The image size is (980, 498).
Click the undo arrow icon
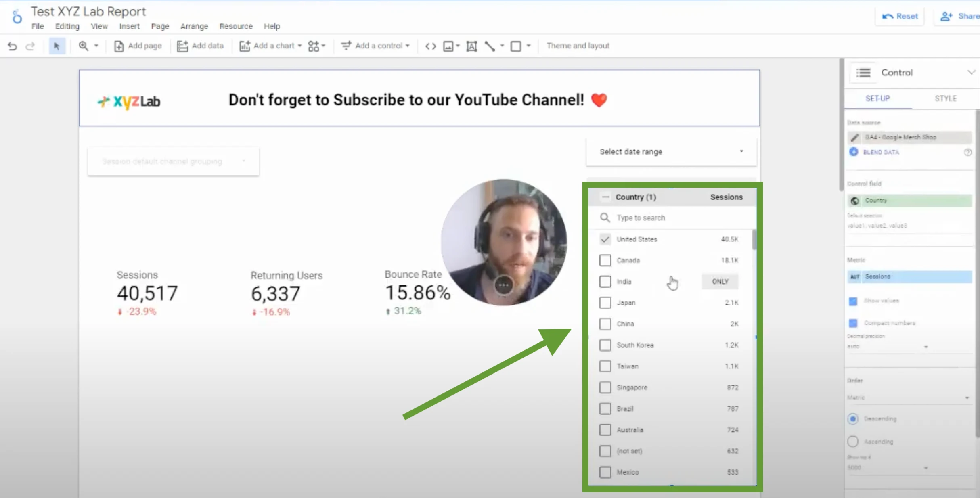pos(12,46)
